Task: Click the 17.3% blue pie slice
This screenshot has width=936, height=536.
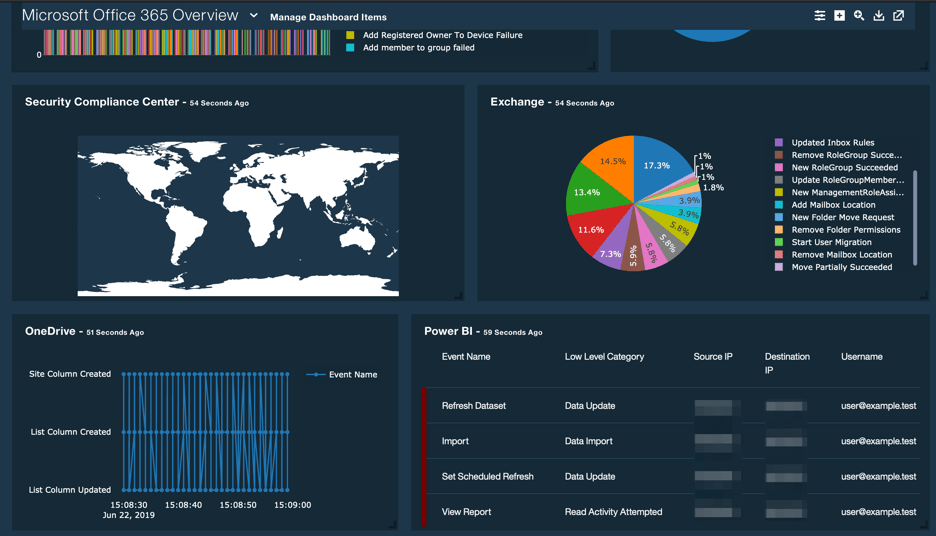Action: [657, 165]
